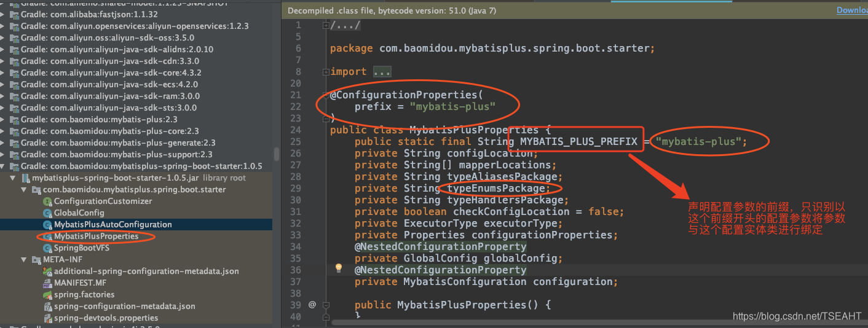Click the package declaration on line 6

click(x=492, y=49)
